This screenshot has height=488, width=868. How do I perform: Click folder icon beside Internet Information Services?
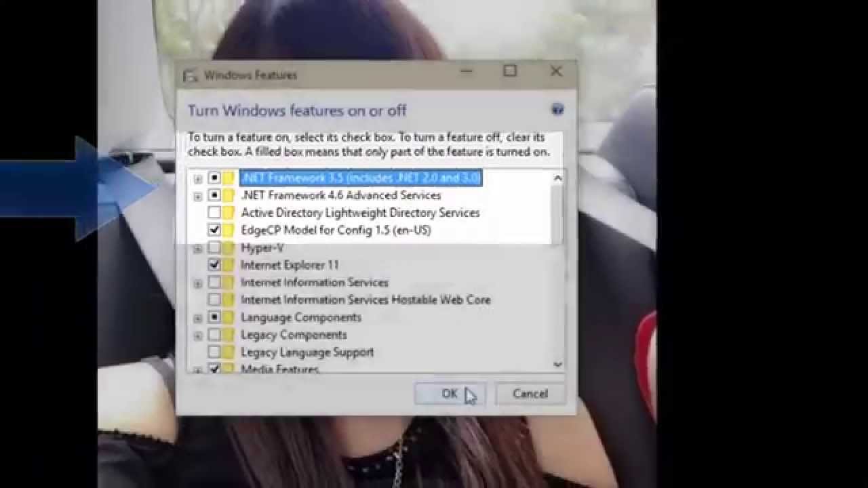229,283
